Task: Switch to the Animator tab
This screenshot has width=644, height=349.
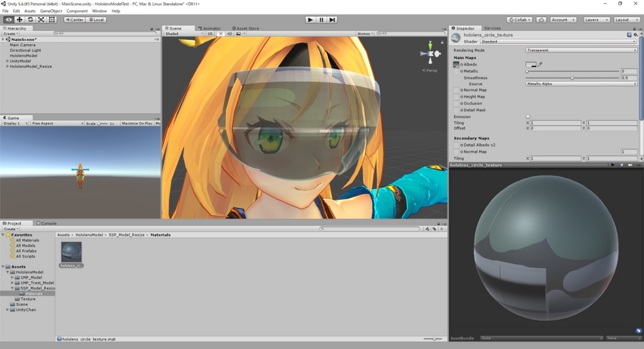Action: pyautogui.click(x=209, y=28)
